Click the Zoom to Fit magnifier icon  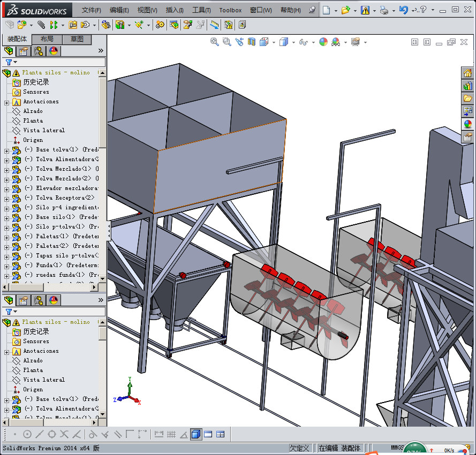tap(214, 42)
